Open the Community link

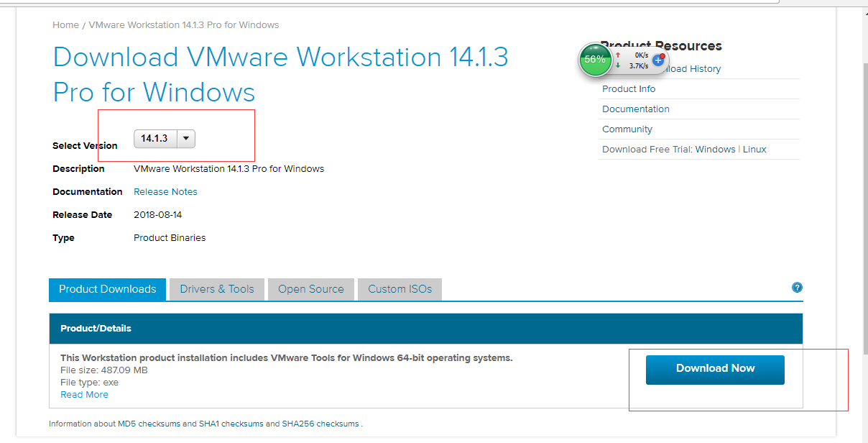627,129
